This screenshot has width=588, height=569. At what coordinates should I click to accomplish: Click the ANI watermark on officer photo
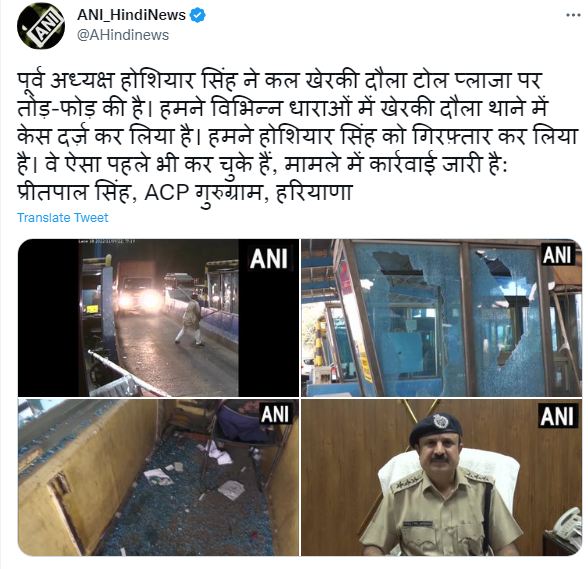pos(557,417)
